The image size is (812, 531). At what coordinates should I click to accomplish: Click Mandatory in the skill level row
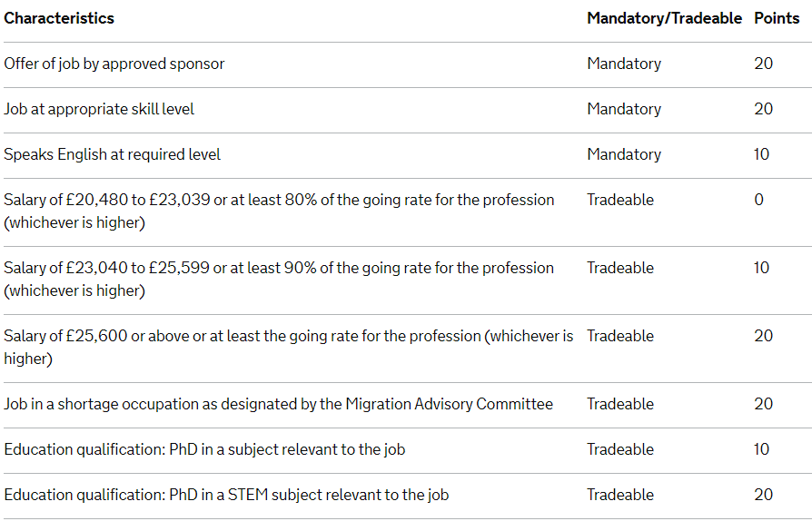[x=624, y=110]
